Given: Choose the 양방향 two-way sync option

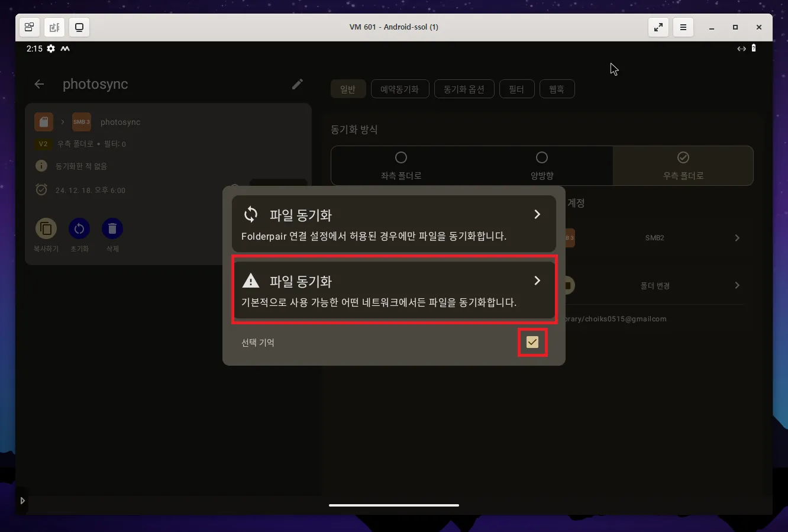Looking at the screenshot, I should pyautogui.click(x=542, y=166).
